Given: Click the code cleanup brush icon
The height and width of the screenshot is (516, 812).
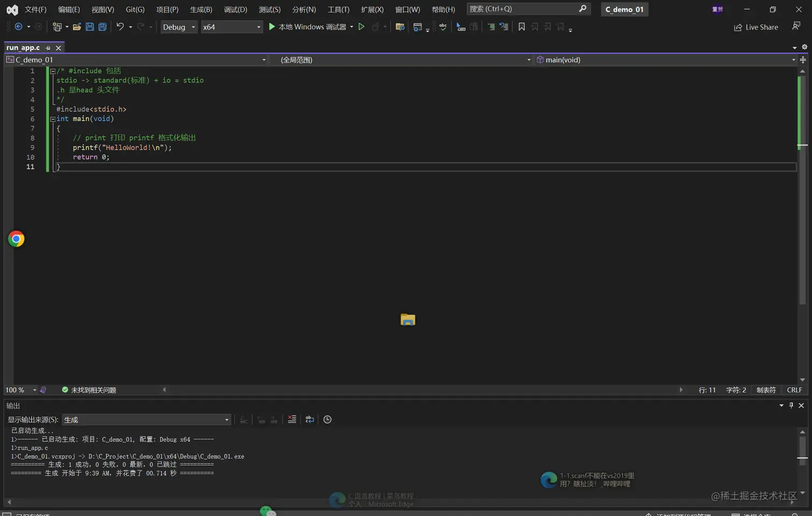Looking at the screenshot, I should pyautogui.click(x=43, y=390).
